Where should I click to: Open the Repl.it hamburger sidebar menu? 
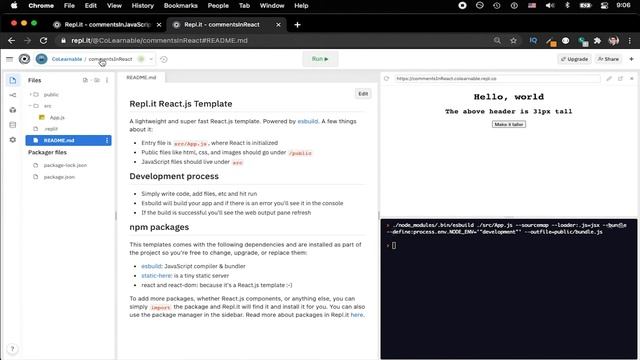click(x=9, y=59)
